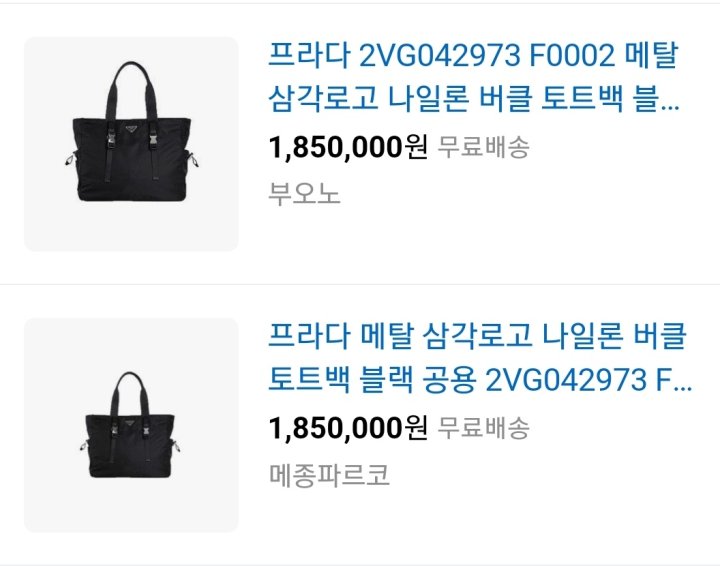Open the 메종파르코 seller name
This screenshot has height=566, width=720.
click(329, 475)
